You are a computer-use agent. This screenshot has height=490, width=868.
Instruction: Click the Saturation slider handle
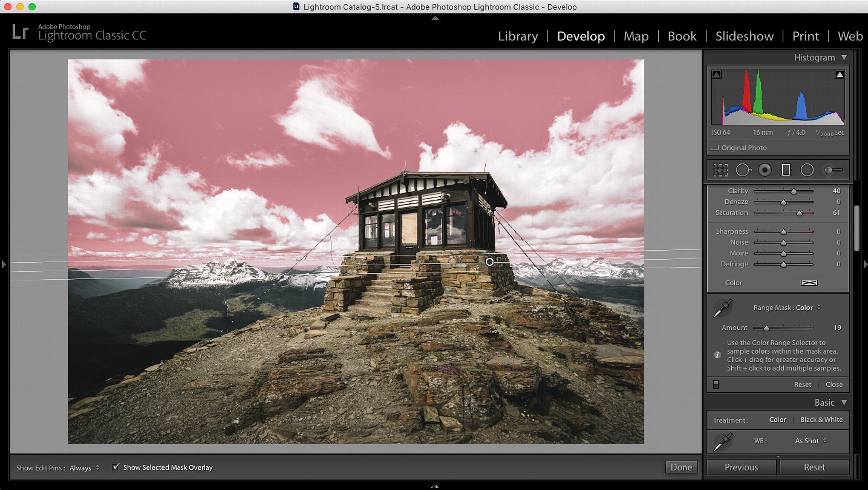click(x=799, y=213)
